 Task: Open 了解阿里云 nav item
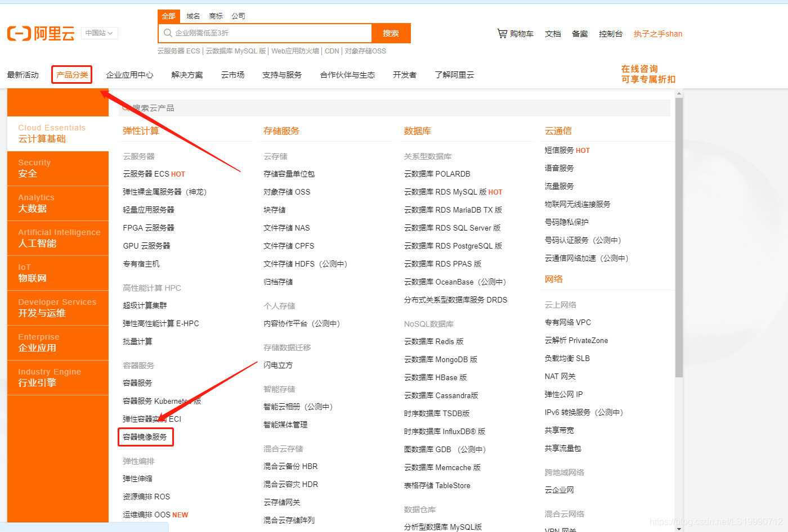(454, 75)
